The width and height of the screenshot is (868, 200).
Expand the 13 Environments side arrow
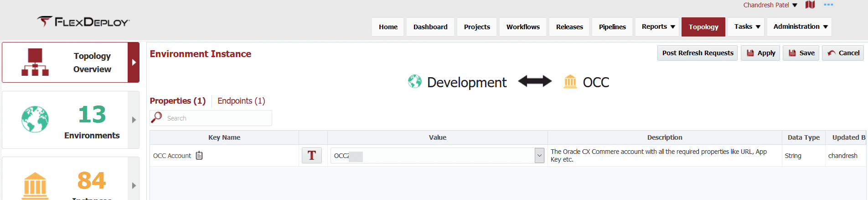point(134,120)
